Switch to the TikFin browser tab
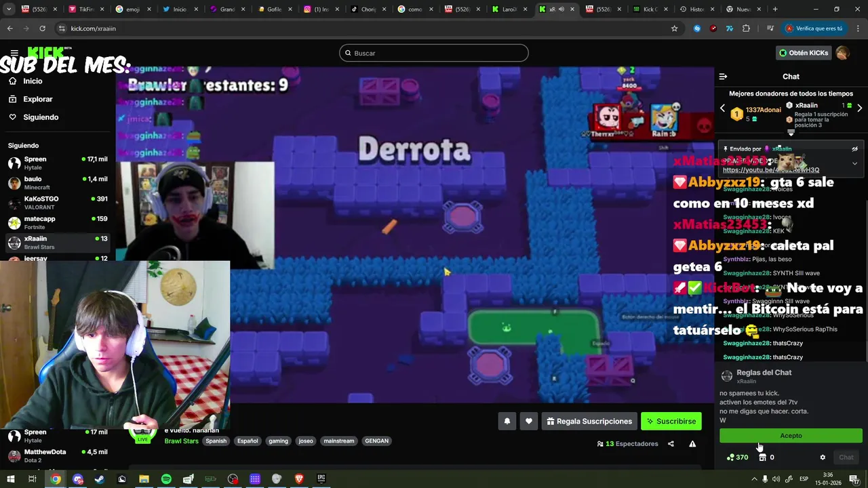 coord(86,9)
